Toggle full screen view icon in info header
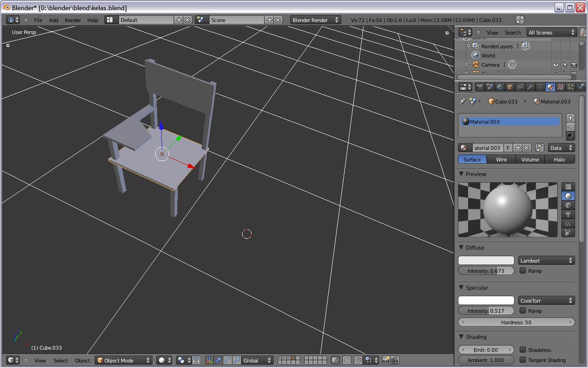This screenshot has width=588, height=368. (520, 20)
